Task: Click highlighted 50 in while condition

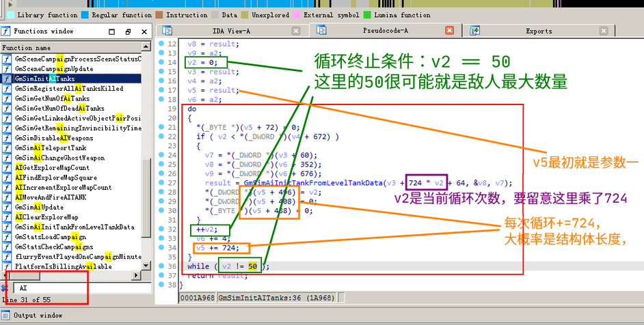Action: pyautogui.click(x=253, y=267)
